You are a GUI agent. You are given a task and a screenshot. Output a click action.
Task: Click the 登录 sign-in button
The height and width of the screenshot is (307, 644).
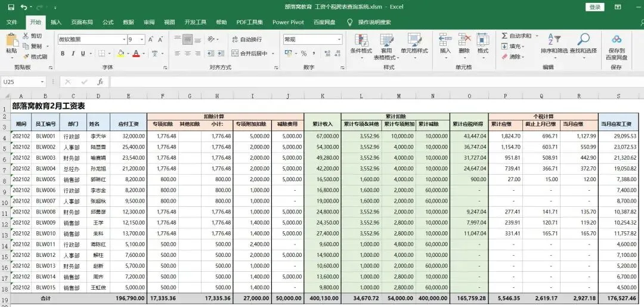coord(595,7)
